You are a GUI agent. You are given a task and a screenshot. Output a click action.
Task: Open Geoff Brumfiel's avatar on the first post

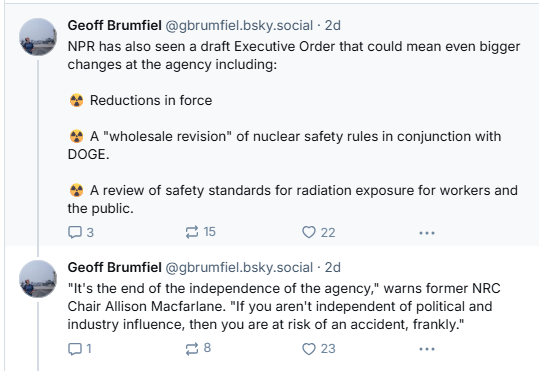[38, 37]
